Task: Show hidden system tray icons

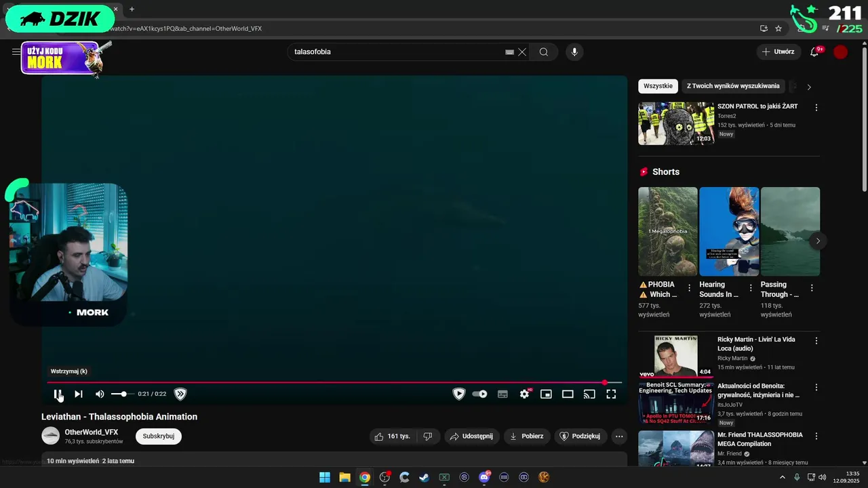Action: pos(782,477)
